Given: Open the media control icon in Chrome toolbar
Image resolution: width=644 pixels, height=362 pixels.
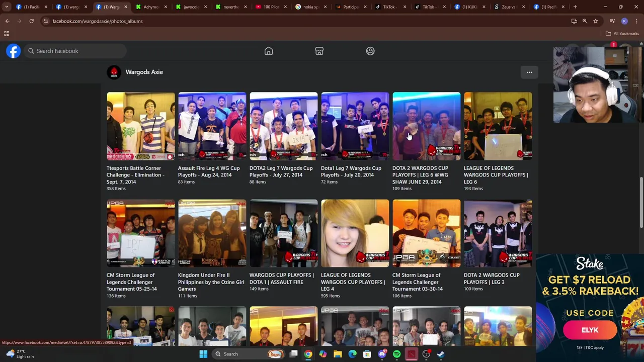Looking at the screenshot, I should click(x=612, y=21).
